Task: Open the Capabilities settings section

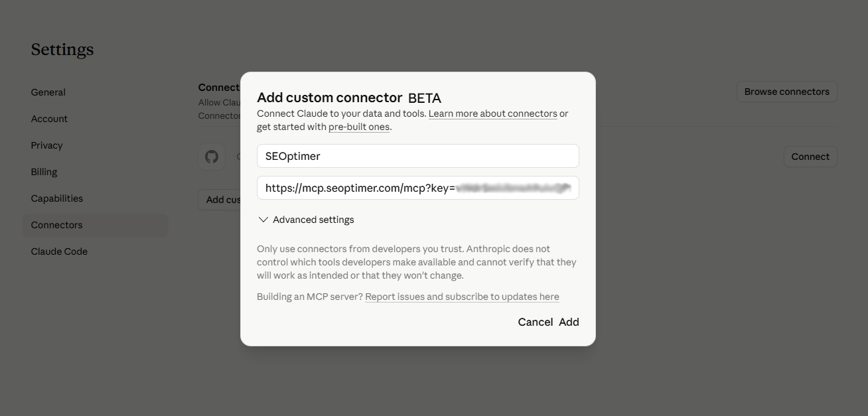Action: pos(56,198)
